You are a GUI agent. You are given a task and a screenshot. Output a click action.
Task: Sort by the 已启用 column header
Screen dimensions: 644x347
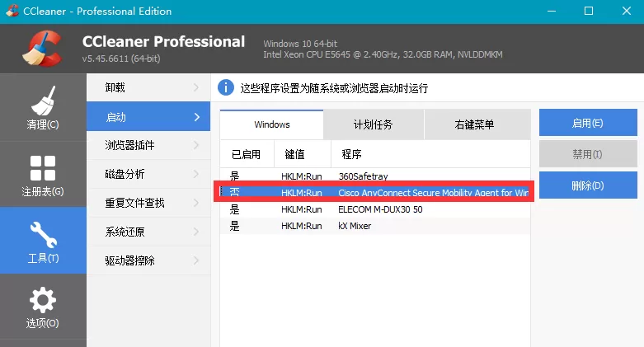coord(247,154)
